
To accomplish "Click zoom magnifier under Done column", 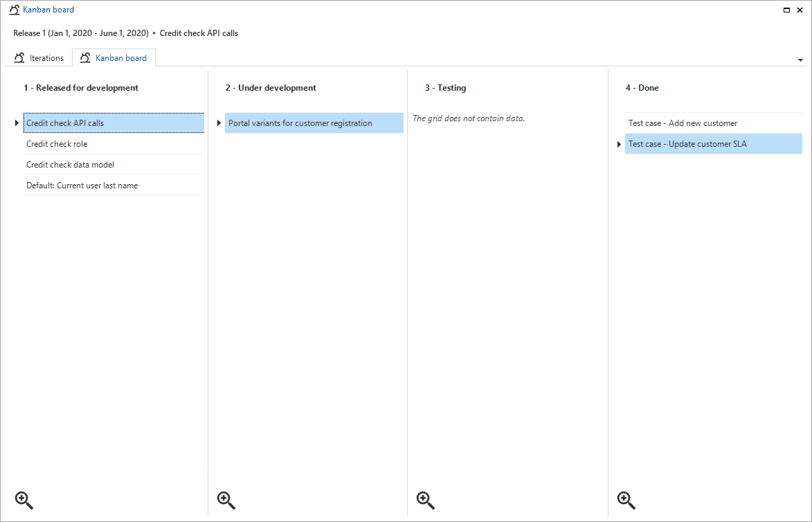I will click(626, 500).
